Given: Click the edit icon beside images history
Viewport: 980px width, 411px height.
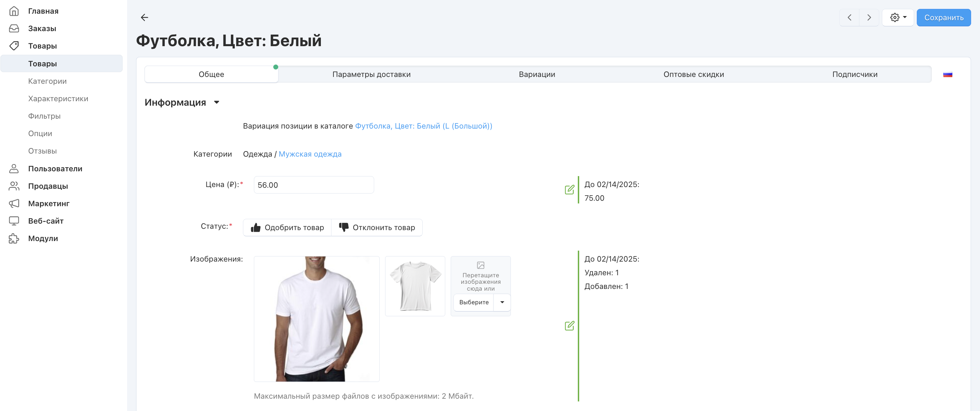Looking at the screenshot, I should coord(569,326).
